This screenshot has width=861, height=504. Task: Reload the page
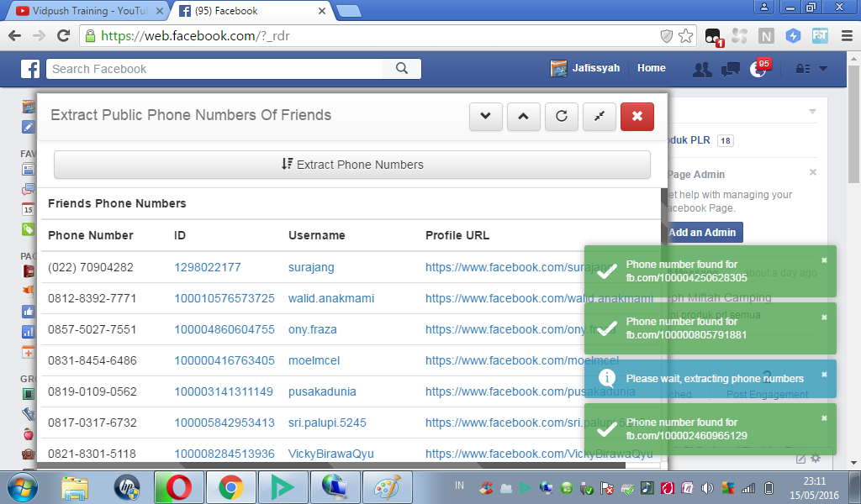[64, 35]
